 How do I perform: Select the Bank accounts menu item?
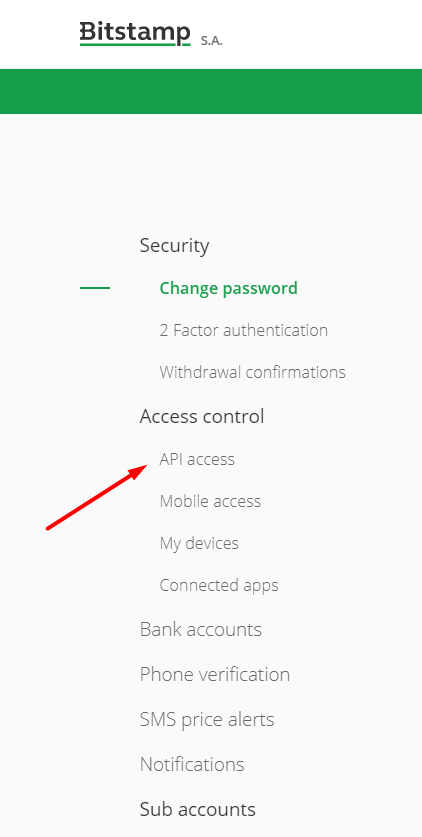201,629
